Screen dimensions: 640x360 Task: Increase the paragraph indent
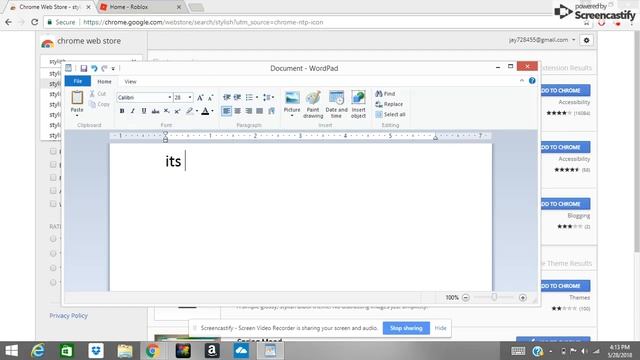(237, 97)
